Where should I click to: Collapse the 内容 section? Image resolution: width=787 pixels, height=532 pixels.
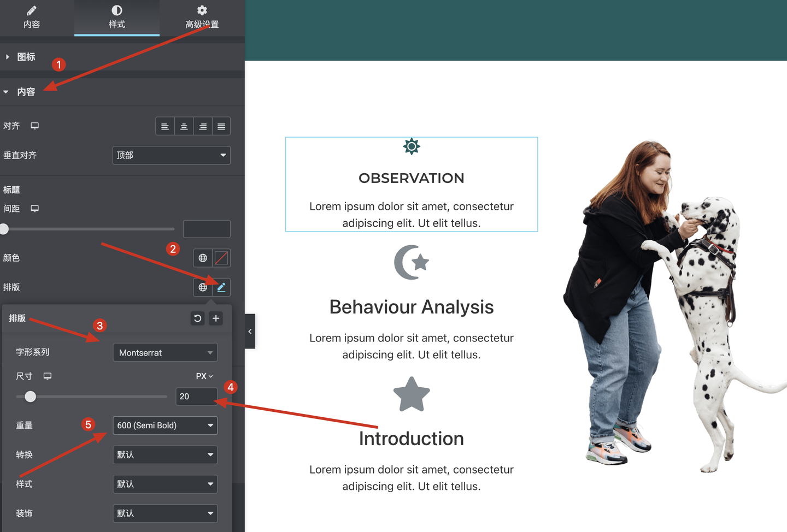[x=122, y=92]
